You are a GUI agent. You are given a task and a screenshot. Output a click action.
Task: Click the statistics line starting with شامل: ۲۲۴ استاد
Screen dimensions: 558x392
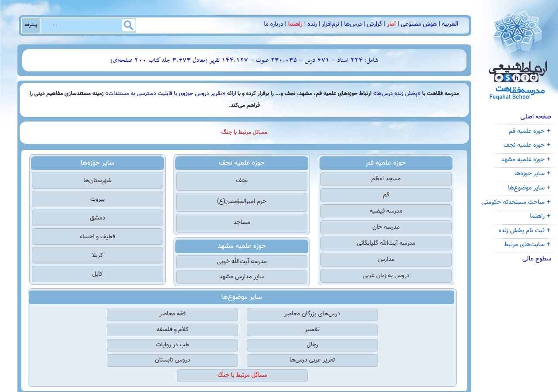[244, 60]
